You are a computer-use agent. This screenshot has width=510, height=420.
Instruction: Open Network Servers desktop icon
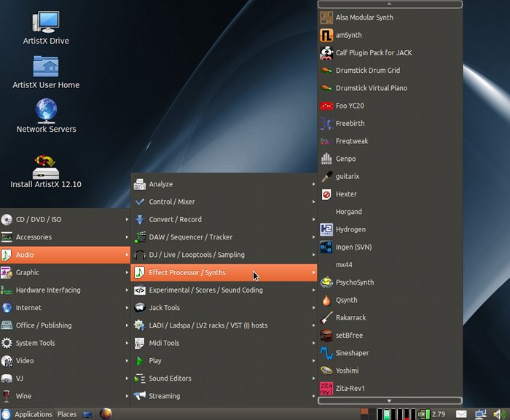[x=46, y=111]
